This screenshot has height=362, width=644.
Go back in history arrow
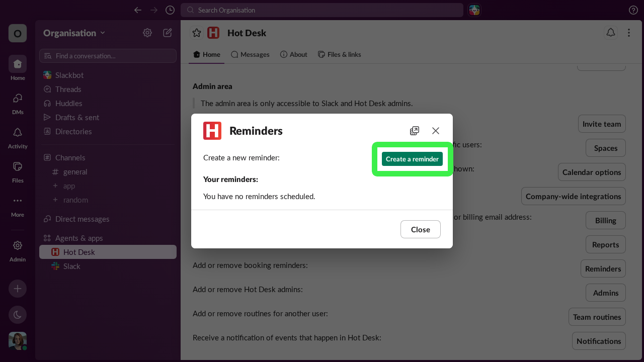[138, 10]
